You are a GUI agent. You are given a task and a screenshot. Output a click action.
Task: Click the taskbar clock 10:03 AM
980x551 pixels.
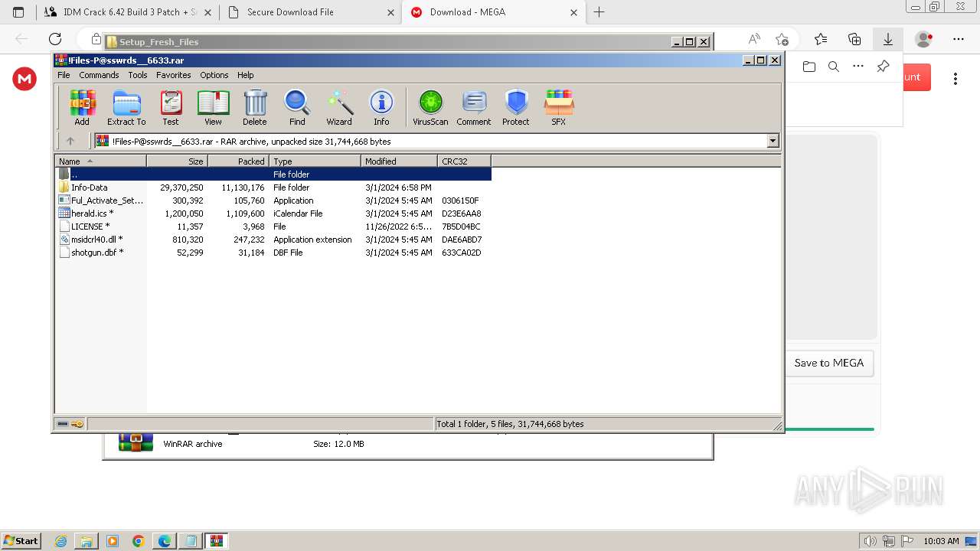pos(941,541)
